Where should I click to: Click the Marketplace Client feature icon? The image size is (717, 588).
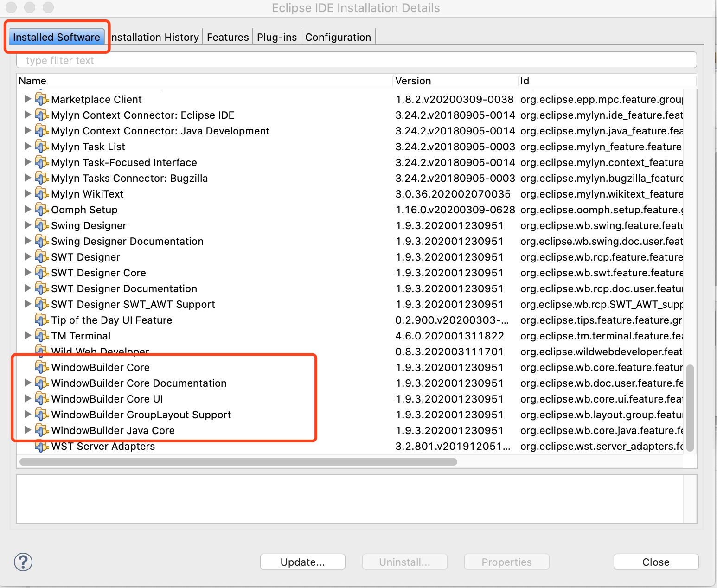(x=42, y=99)
